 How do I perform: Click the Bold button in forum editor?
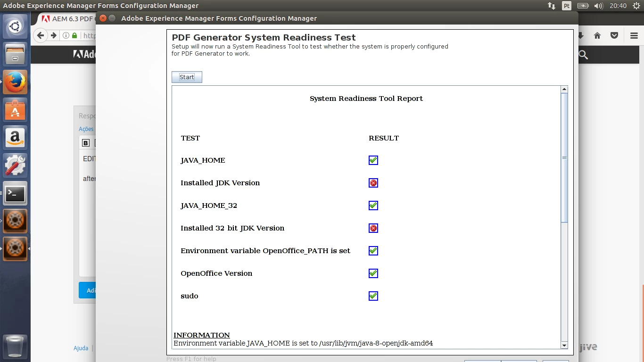click(x=85, y=143)
